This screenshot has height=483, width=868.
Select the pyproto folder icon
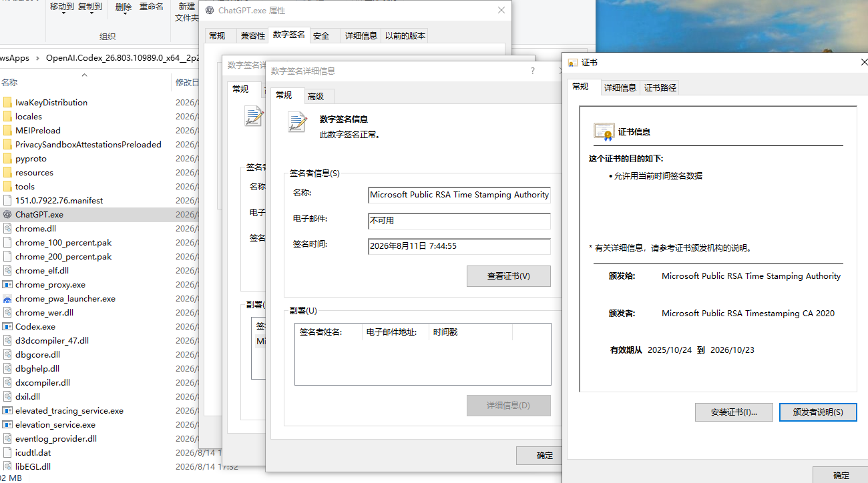(x=7, y=158)
